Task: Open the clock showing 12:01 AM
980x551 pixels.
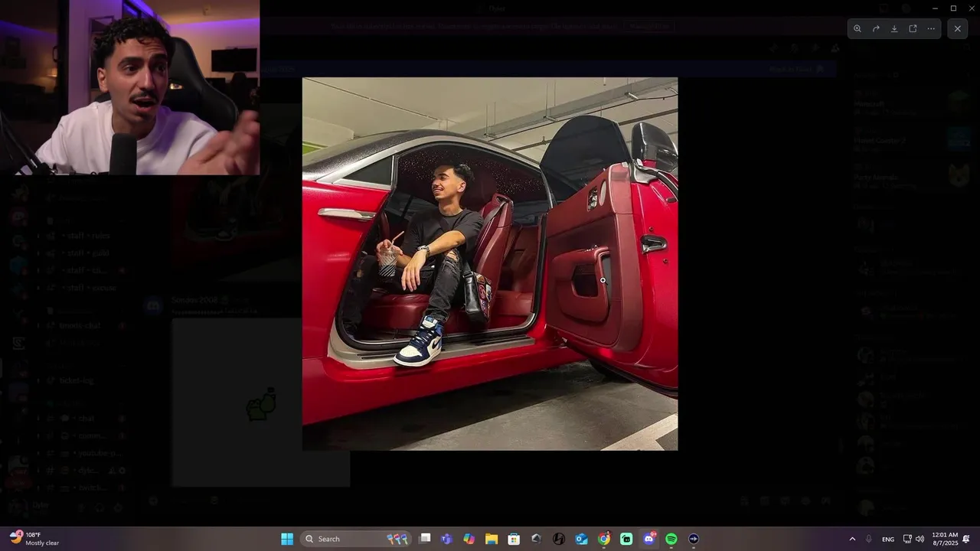Action: (945, 539)
